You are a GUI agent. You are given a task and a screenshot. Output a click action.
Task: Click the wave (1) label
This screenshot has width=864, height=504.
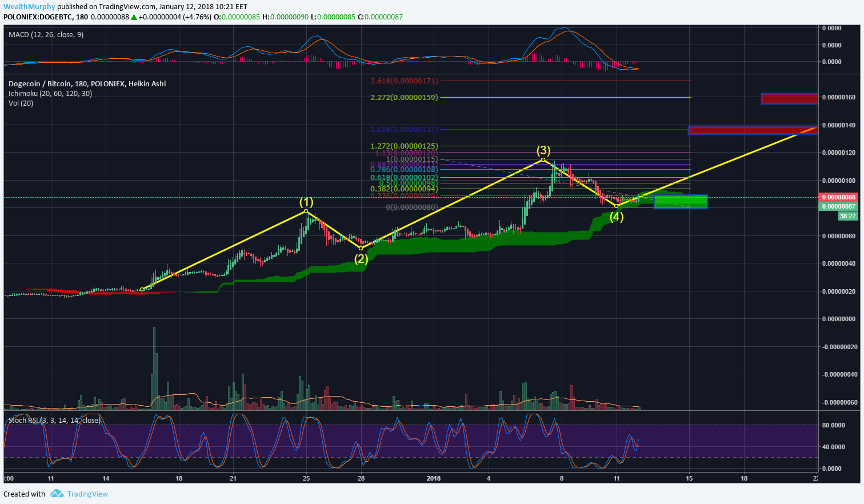pyautogui.click(x=307, y=202)
